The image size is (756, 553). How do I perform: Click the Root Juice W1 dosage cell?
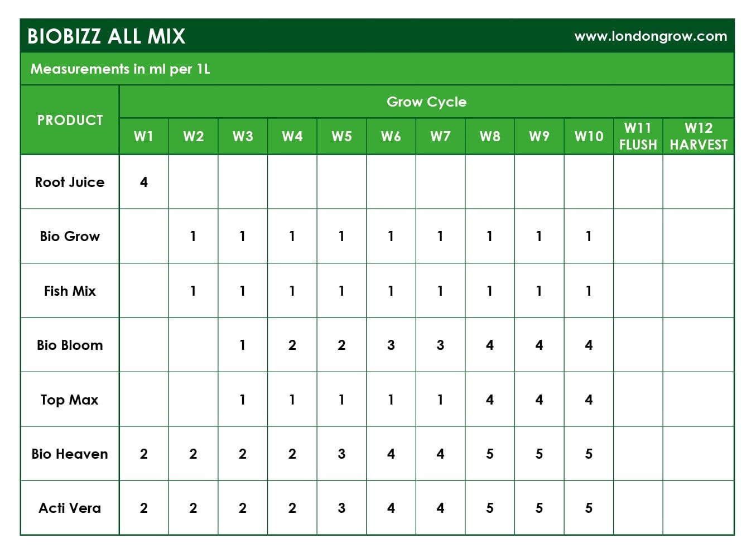(144, 182)
